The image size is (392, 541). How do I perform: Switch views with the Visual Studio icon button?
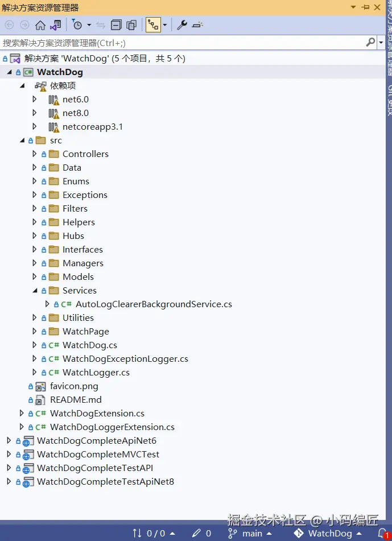point(56,25)
